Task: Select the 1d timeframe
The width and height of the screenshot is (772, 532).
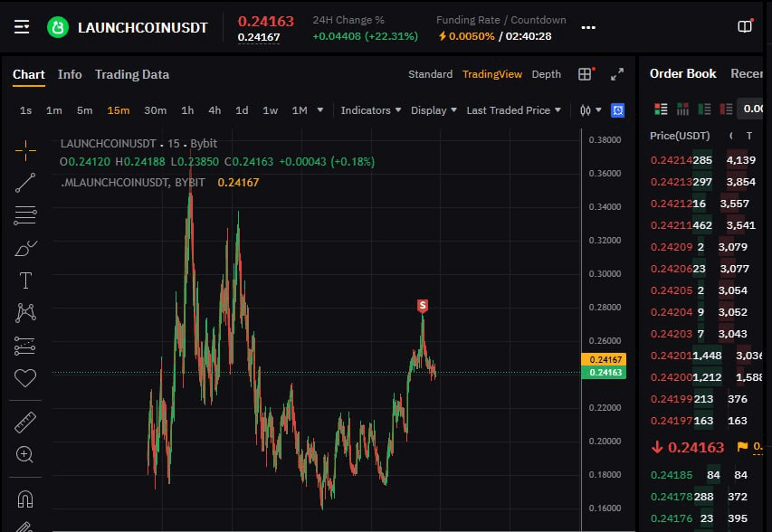Action: [x=242, y=110]
